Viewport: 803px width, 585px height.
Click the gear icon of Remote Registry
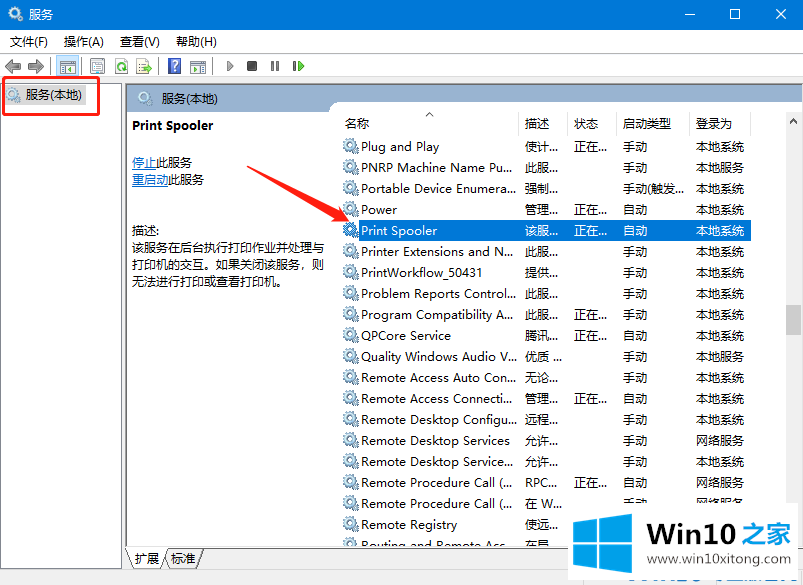point(350,525)
